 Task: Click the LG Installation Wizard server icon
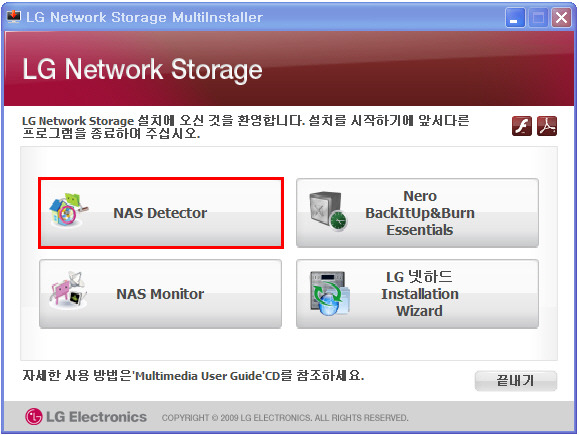(x=329, y=293)
